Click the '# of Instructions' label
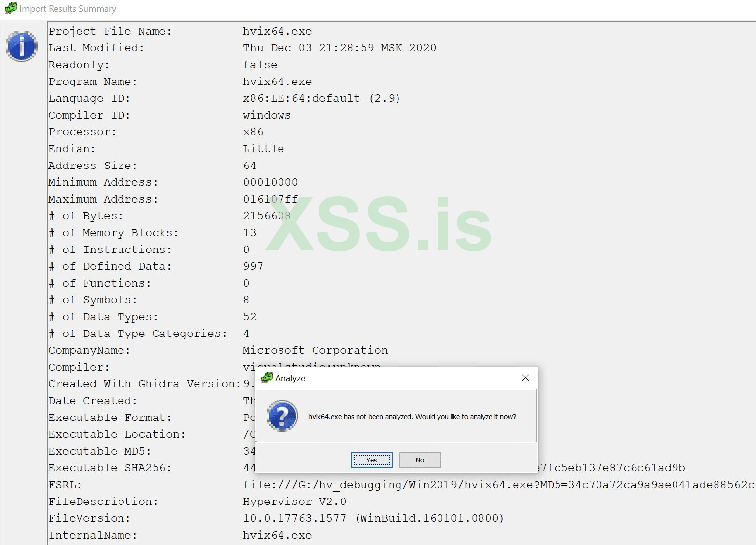Screen dimensions: 756x545 [110, 250]
